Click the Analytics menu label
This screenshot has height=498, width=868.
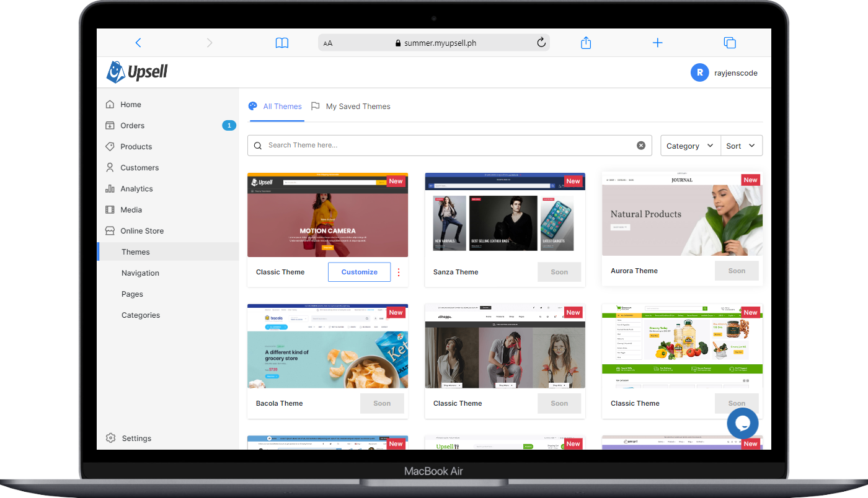click(136, 188)
